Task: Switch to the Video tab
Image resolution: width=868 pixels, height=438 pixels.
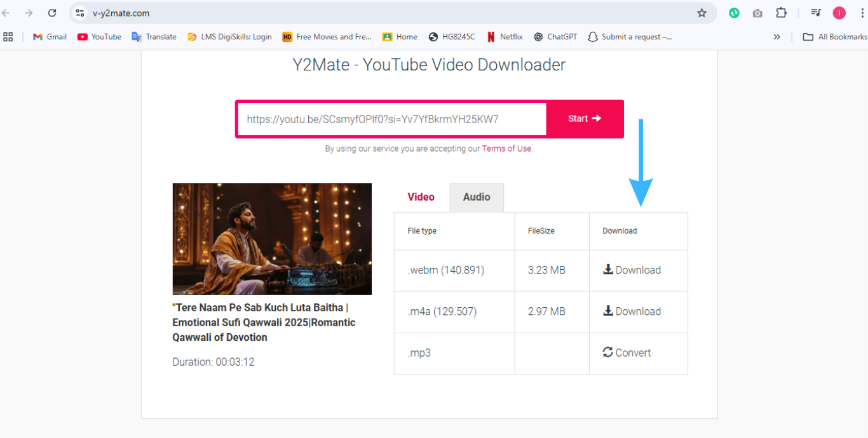Action: pos(421,197)
